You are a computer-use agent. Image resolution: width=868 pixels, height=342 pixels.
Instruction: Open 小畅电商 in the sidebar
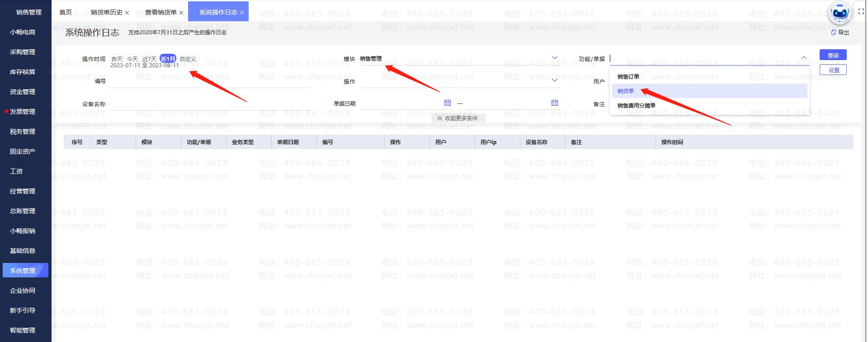[23, 32]
